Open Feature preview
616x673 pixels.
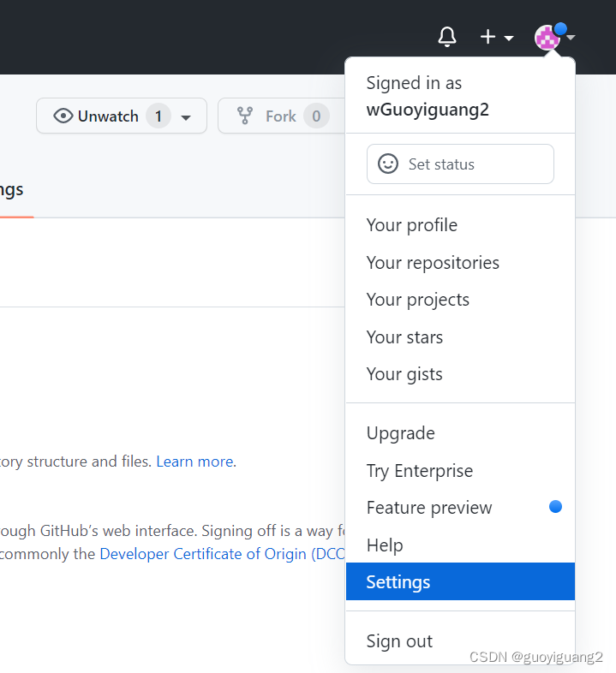460,508
